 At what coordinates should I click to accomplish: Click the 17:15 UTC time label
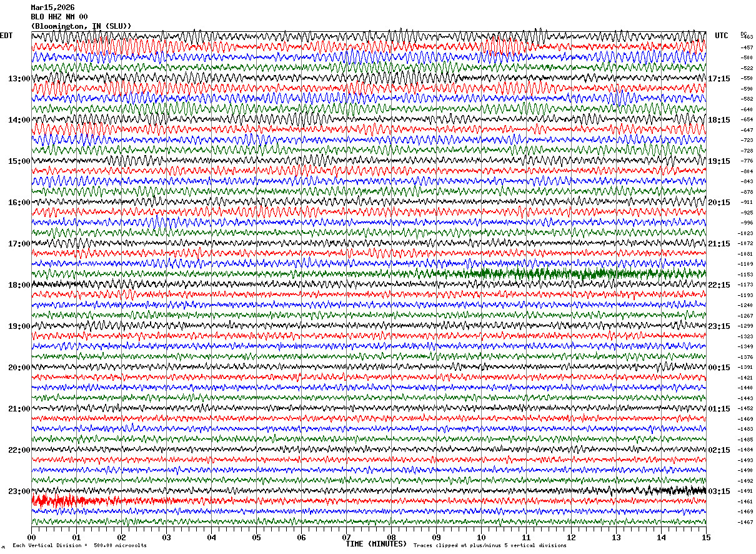[x=719, y=79]
